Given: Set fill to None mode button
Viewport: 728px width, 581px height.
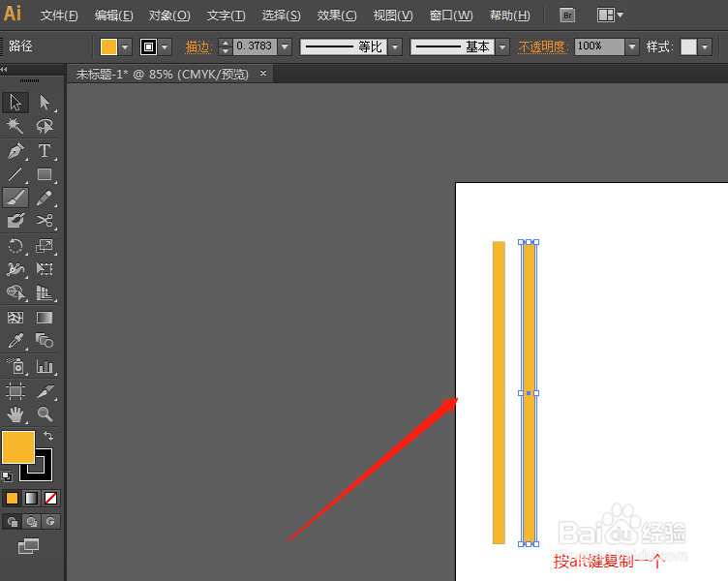Looking at the screenshot, I should pos(50,499).
